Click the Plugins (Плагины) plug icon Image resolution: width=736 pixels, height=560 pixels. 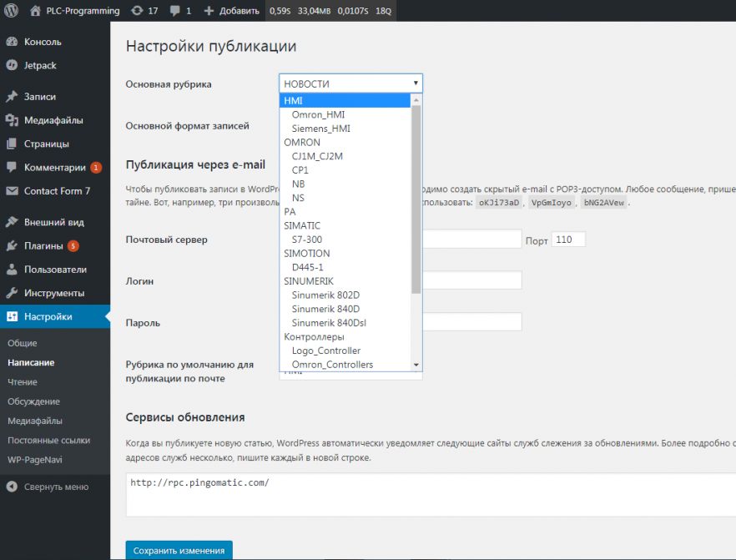click(12, 246)
